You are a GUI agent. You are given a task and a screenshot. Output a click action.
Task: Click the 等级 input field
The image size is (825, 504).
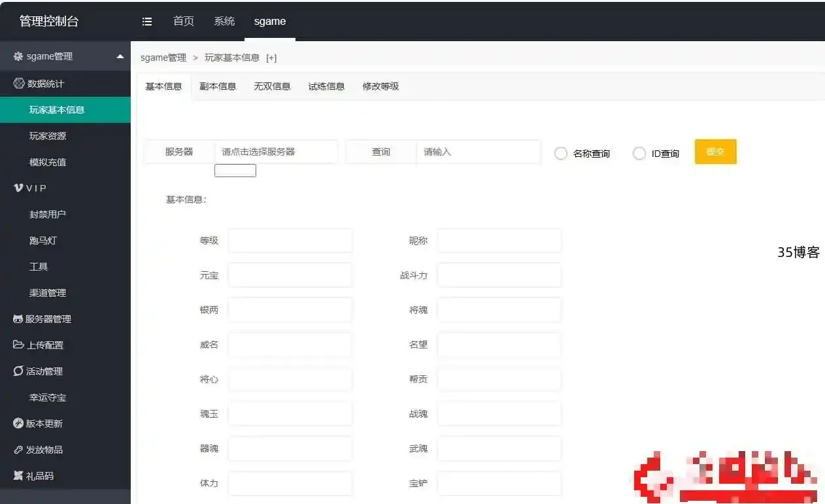pos(290,241)
